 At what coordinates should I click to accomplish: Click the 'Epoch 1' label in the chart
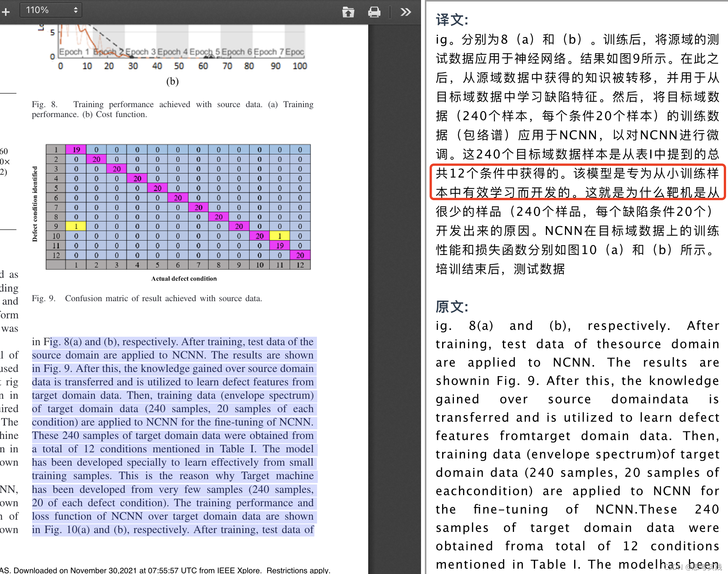pos(74,52)
